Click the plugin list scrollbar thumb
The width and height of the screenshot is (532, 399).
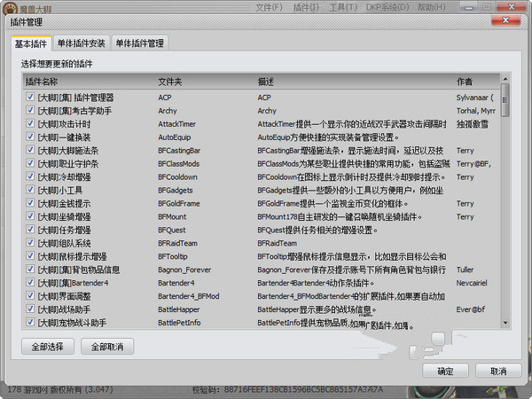click(505, 100)
